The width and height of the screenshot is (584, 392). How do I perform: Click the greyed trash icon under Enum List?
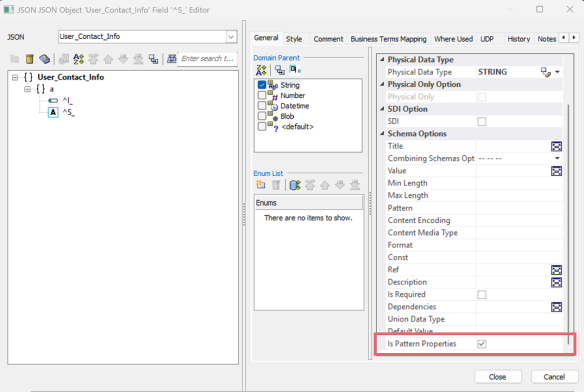point(276,185)
